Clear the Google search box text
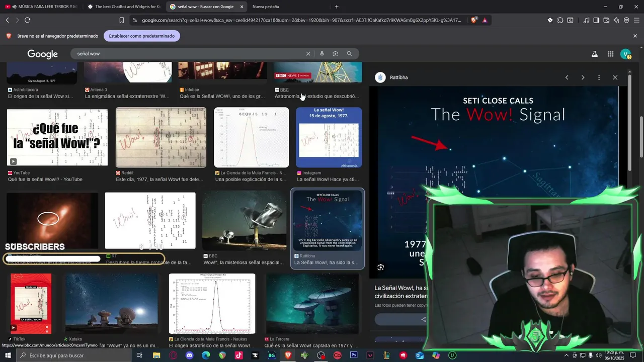The width and height of the screenshot is (644, 362). [x=308, y=54]
